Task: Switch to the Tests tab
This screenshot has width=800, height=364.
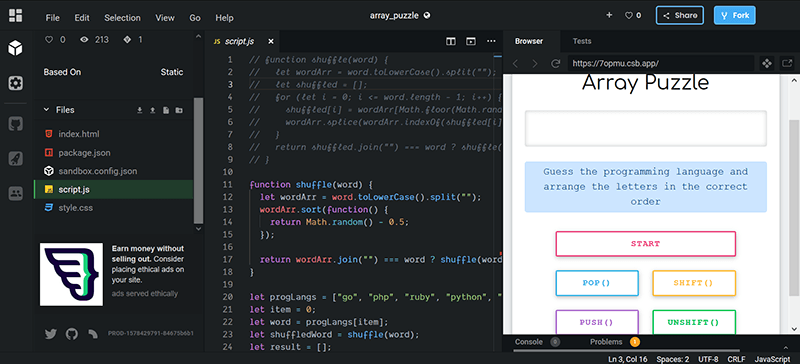Action: pos(582,41)
